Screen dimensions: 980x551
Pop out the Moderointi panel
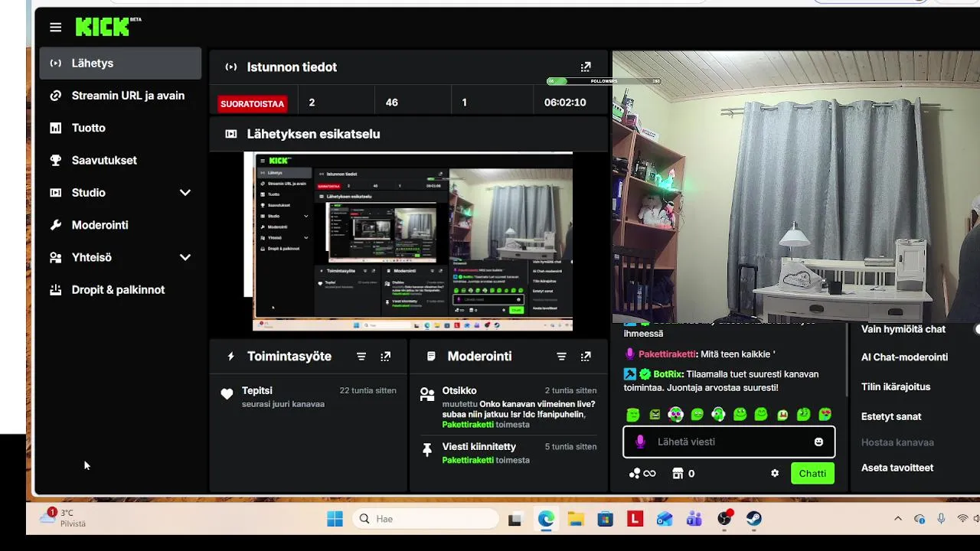point(586,357)
